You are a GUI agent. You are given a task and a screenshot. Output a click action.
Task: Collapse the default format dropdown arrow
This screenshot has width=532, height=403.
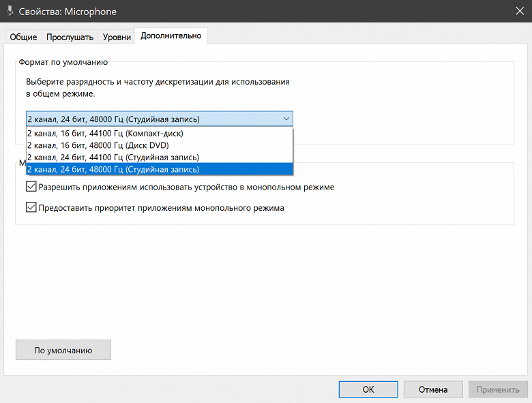pyautogui.click(x=286, y=119)
